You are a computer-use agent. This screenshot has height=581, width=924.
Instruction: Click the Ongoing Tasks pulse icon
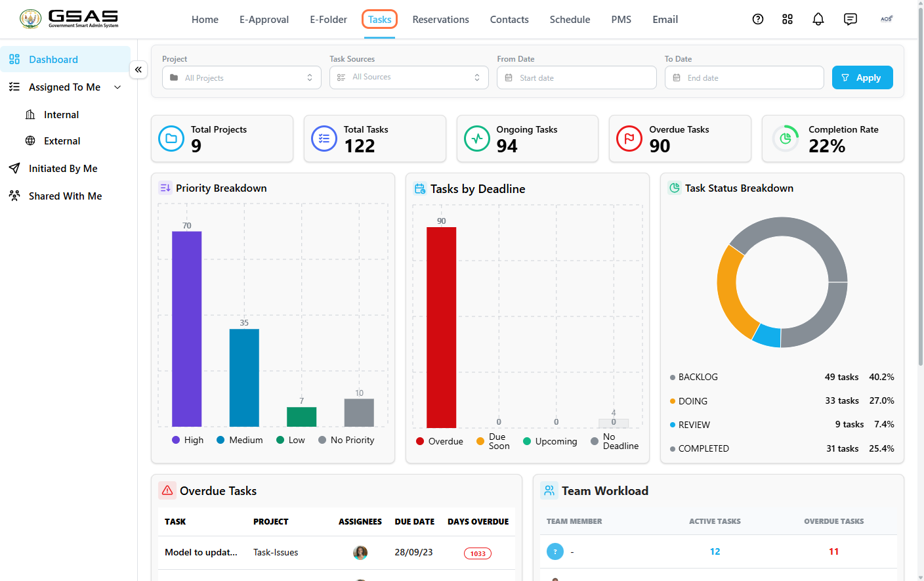click(477, 139)
